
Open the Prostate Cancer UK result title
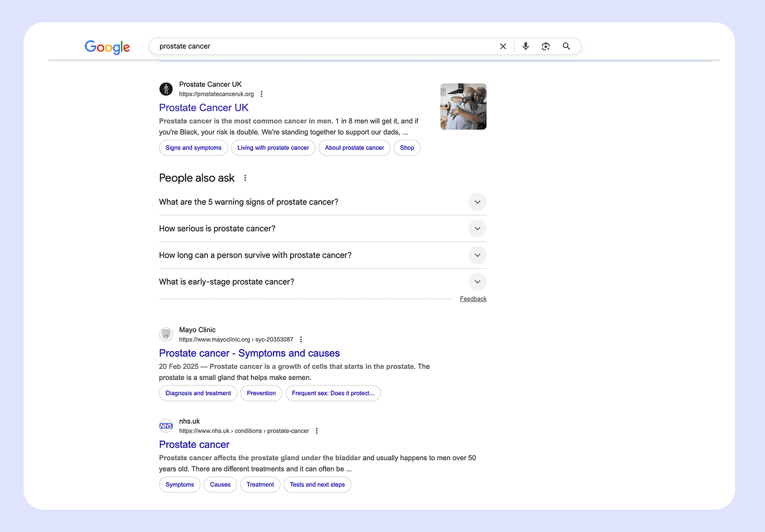point(204,108)
